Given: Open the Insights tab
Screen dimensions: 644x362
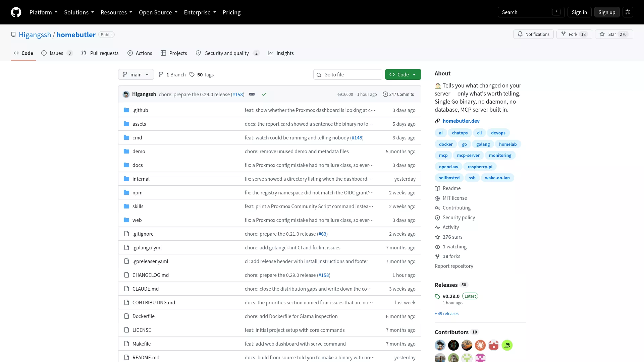Looking at the screenshot, I should click(x=281, y=53).
